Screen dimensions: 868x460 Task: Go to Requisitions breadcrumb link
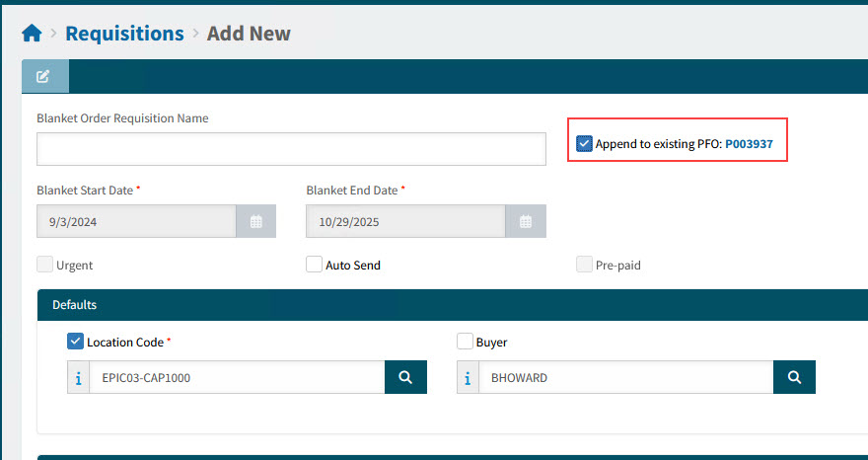pyautogui.click(x=124, y=34)
